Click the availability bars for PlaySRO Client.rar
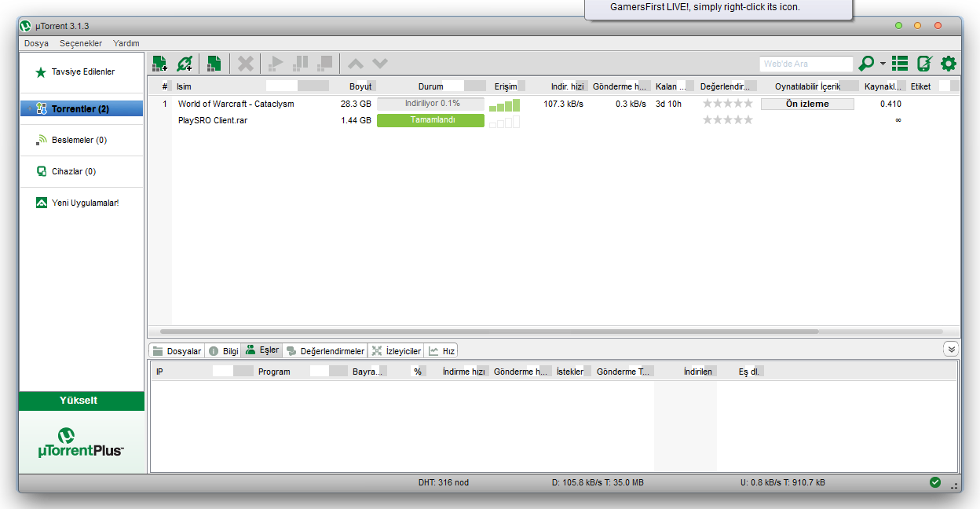Viewport: 980px width, 509px height. (x=504, y=121)
